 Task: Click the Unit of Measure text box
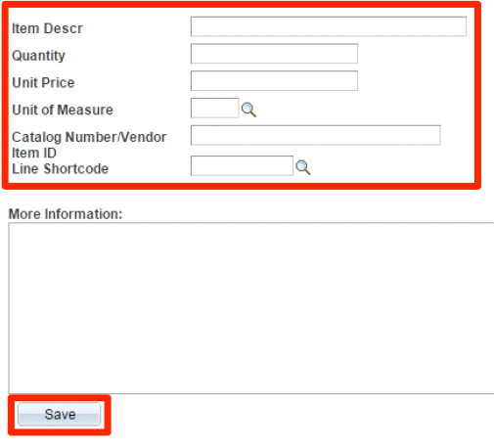(x=214, y=108)
